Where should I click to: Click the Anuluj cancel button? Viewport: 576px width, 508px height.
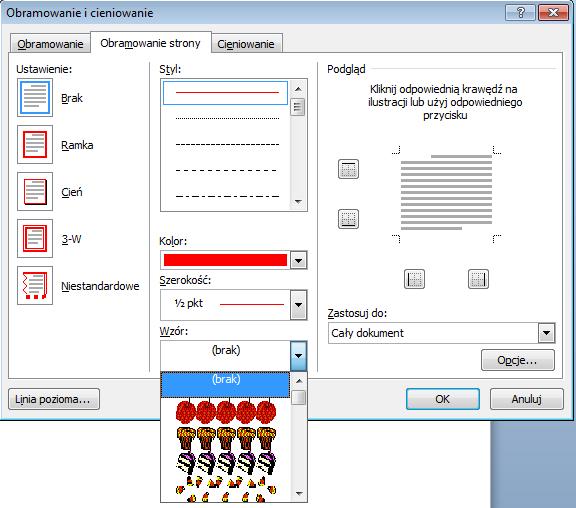pyautogui.click(x=526, y=399)
